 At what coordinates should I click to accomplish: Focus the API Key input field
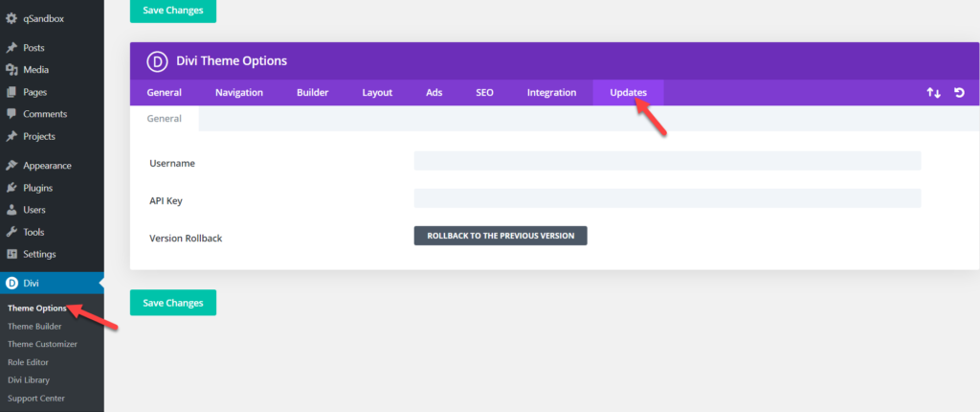pyautogui.click(x=667, y=198)
